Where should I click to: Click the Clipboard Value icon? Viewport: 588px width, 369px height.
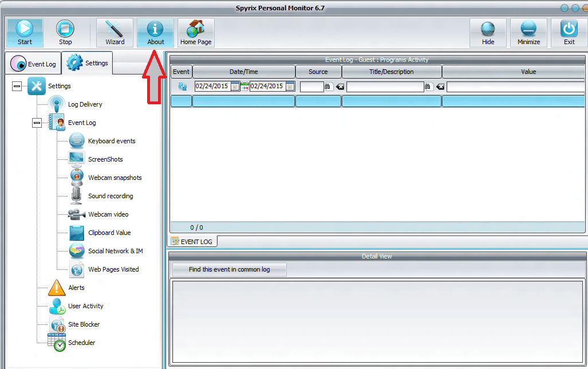click(x=77, y=233)
